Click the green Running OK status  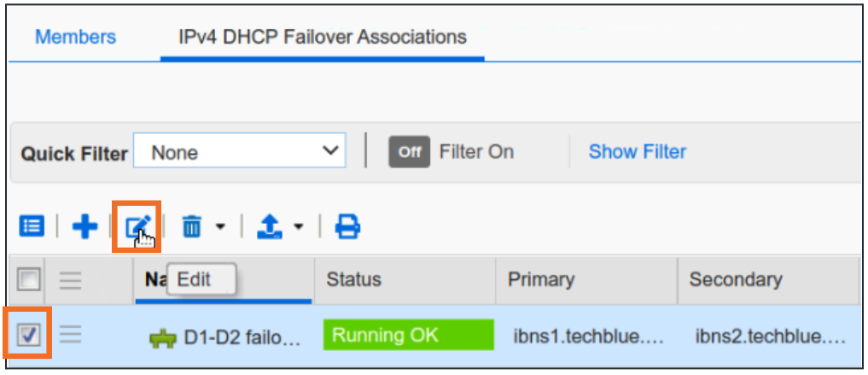coord(408,335)
